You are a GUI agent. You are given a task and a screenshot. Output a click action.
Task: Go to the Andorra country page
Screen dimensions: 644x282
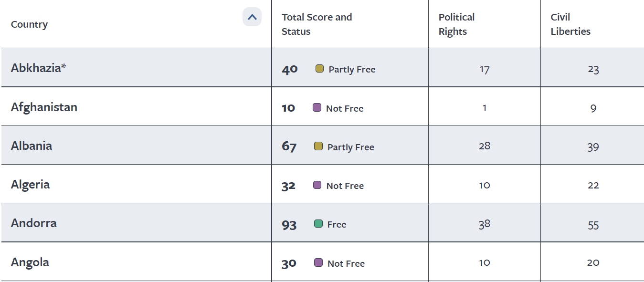[34, 223]
